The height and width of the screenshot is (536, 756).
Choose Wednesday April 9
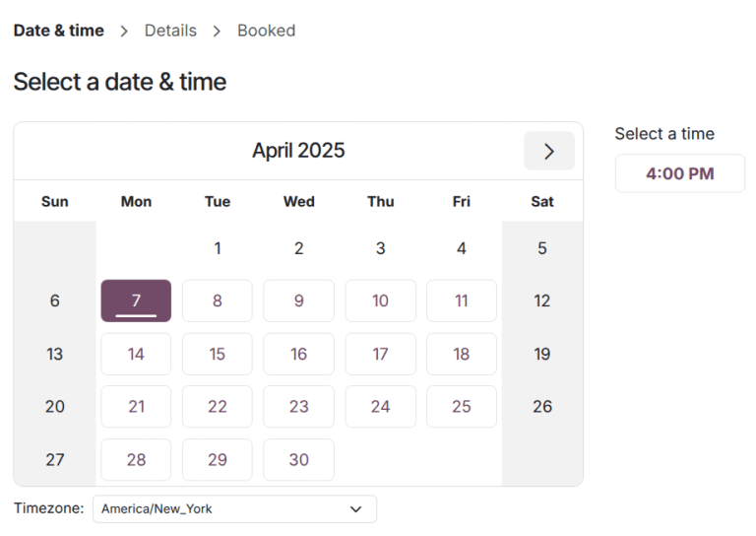(298, 301)
